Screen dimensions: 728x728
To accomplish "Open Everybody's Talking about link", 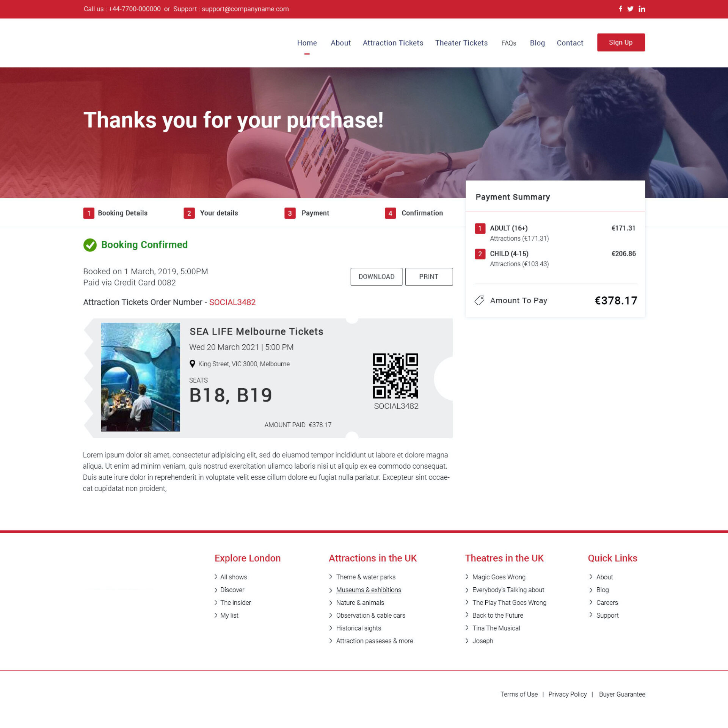I will [x=508, y=590].
